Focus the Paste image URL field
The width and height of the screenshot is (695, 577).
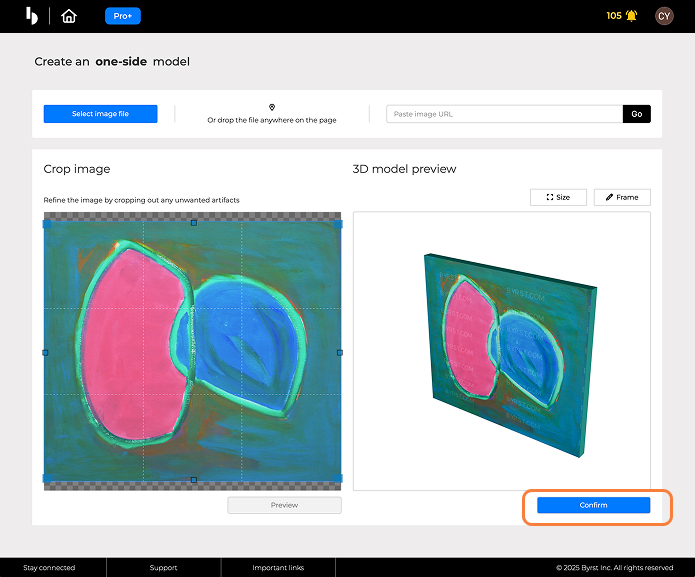click(504, 114)
